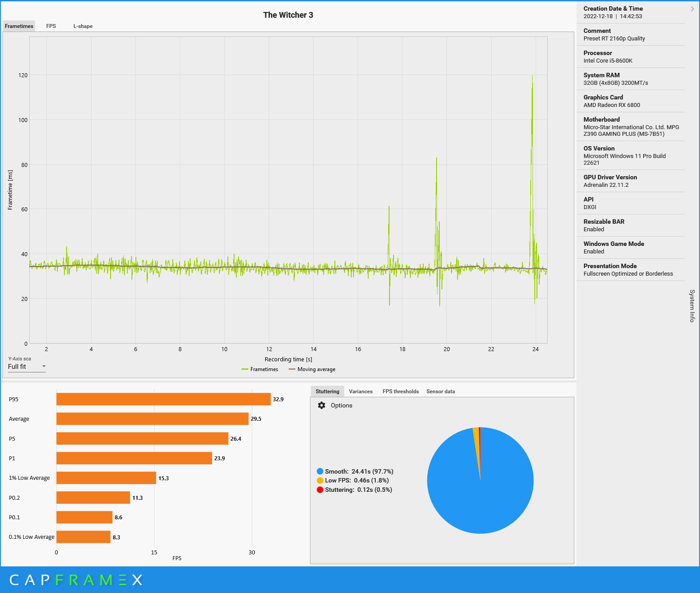Click the GPU Driver Version Adrenalin 22.11.2

pos(606,185)
